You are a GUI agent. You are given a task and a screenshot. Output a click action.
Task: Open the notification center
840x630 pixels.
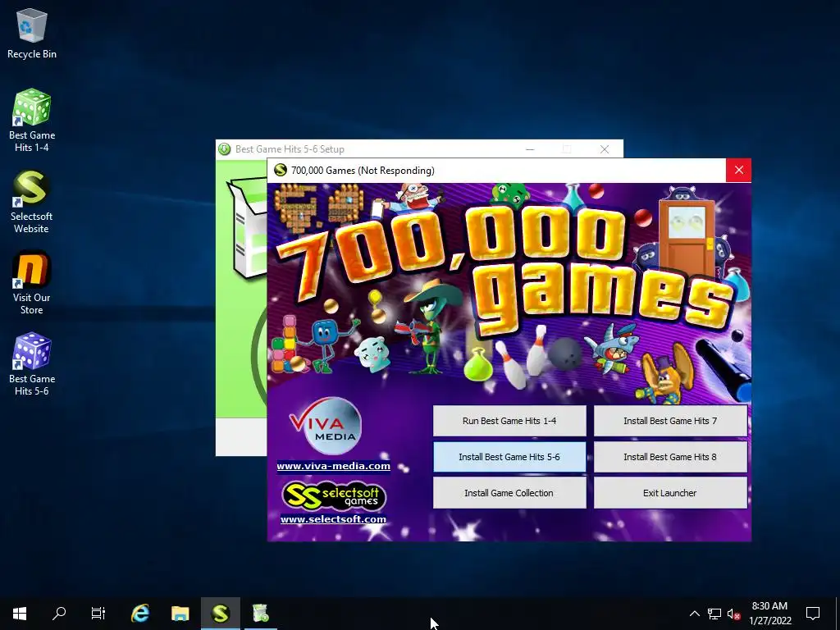pyautogui.click(x=813, y=614)
